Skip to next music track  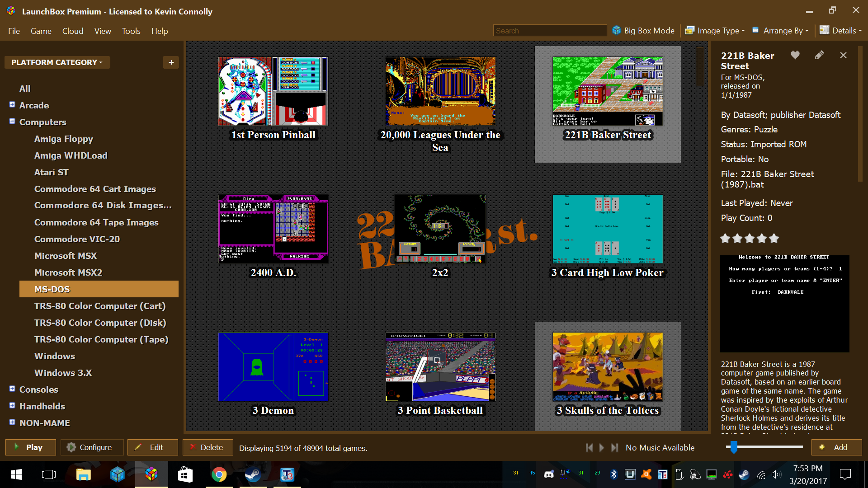[x=614, y=447]
